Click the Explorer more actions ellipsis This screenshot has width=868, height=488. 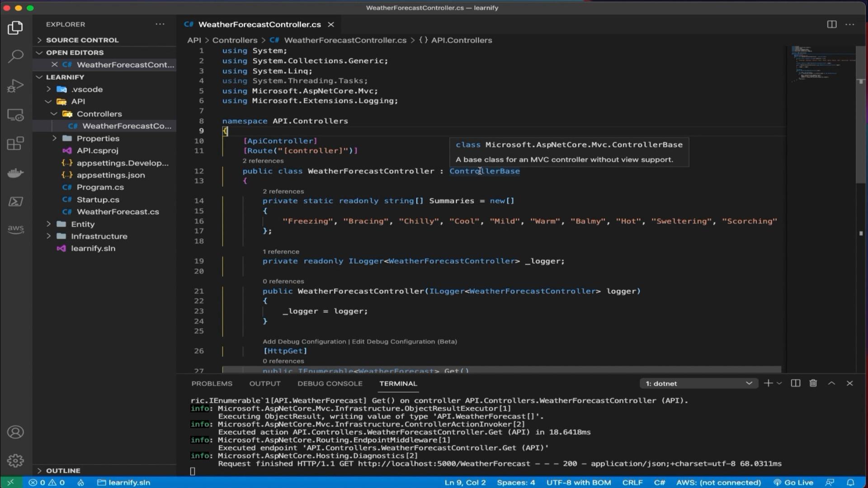click(160, 24)
